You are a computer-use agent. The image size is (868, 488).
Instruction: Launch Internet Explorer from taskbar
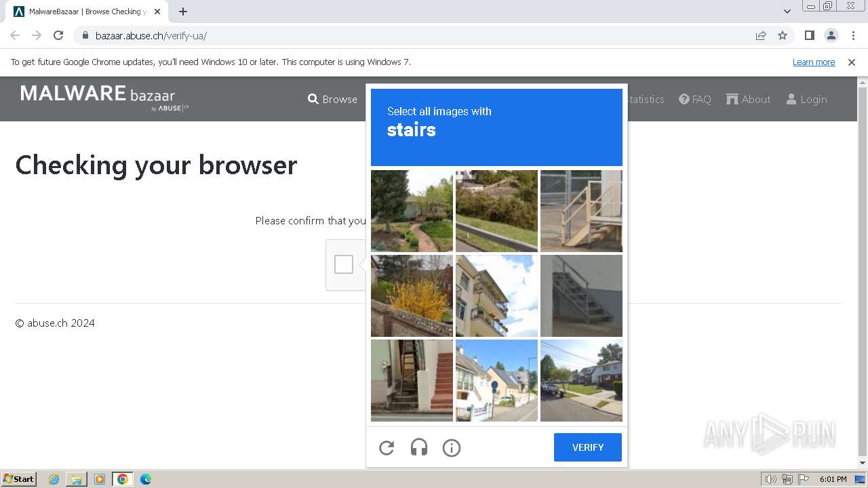tap(54, 479)
